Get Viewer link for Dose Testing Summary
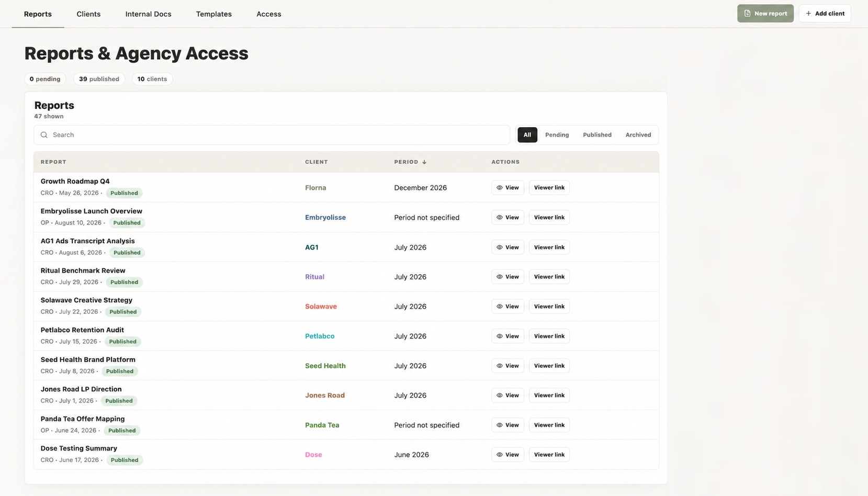This screenshot has height=496, width=868. point(549,455)
